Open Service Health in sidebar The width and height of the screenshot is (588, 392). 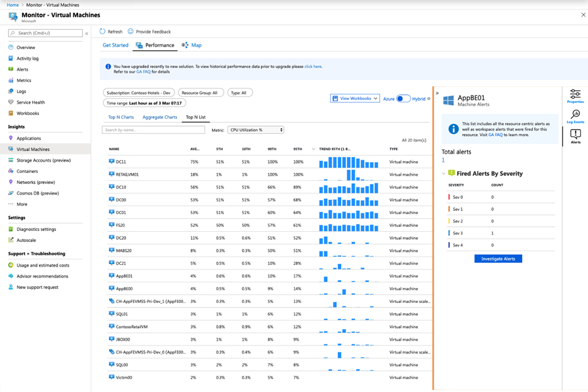(x=30, y=102)
